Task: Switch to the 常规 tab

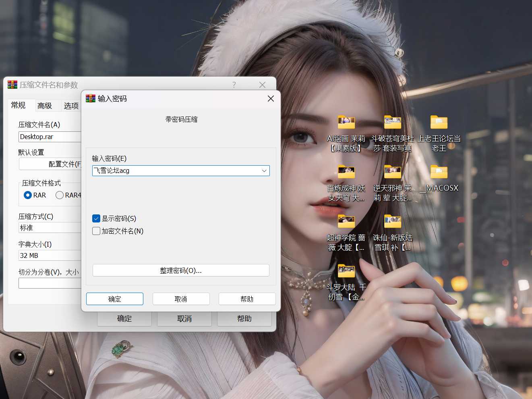Action: click(19, 105)
